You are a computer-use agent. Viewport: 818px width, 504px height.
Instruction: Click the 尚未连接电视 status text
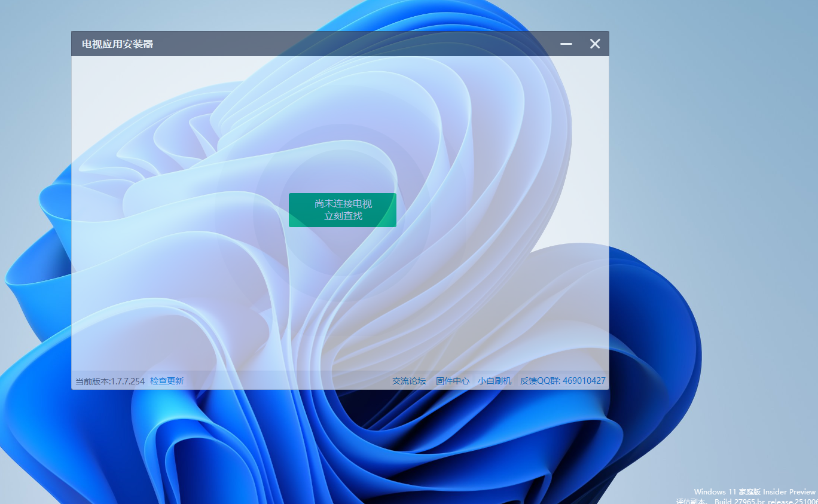343,204
